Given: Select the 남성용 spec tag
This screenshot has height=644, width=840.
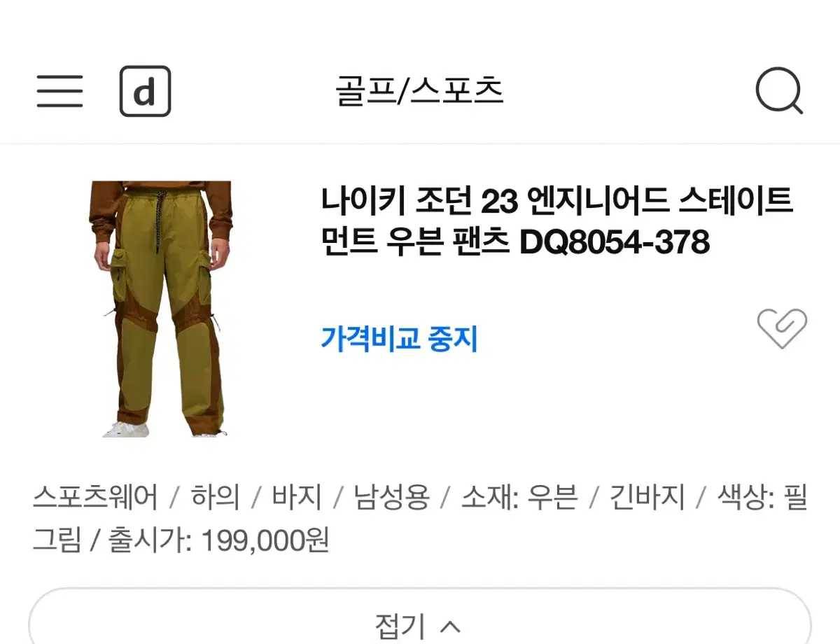Looking at the screenshot, I should tap(391, 498).
